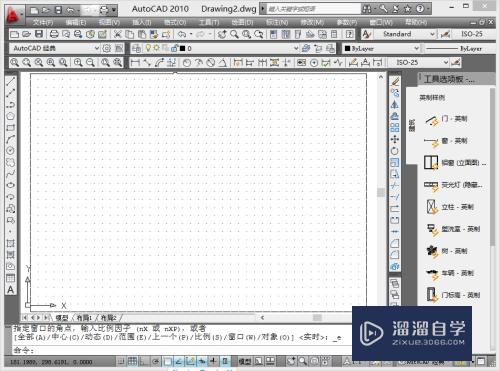Select the Angular dimension tool

coord(223,62)
